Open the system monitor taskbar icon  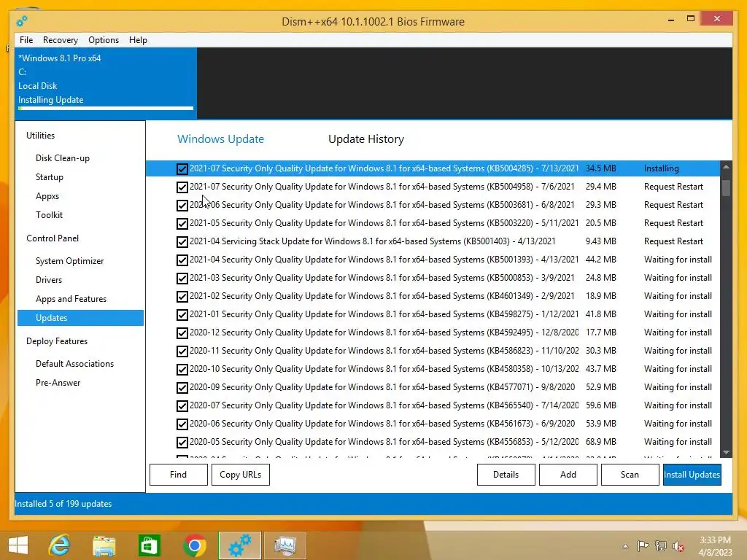pos(285,545)
